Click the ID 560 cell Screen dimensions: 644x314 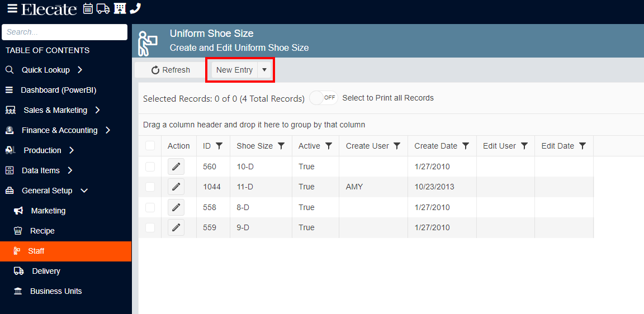213,166
